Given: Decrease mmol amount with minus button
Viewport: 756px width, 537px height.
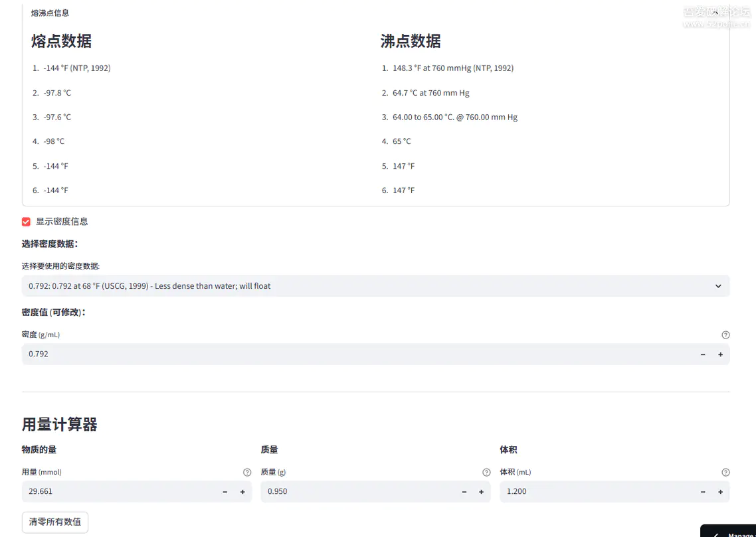Looking at the screenshot, I should tap(225, 492).
